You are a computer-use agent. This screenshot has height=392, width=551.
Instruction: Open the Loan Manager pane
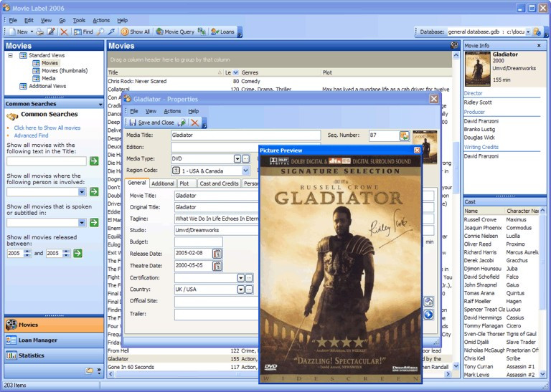click(x=54, y=340)
